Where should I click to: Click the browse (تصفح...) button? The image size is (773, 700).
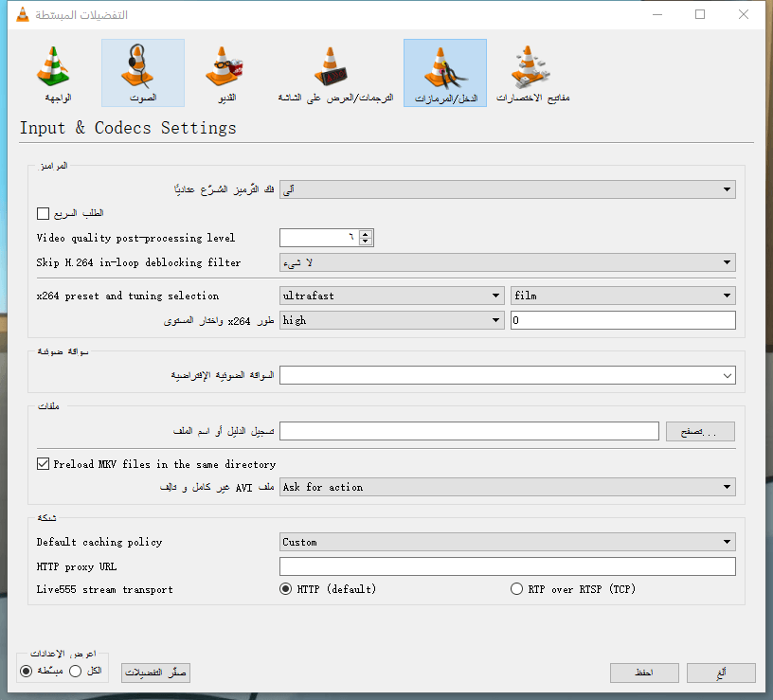(x=700, y=431)
